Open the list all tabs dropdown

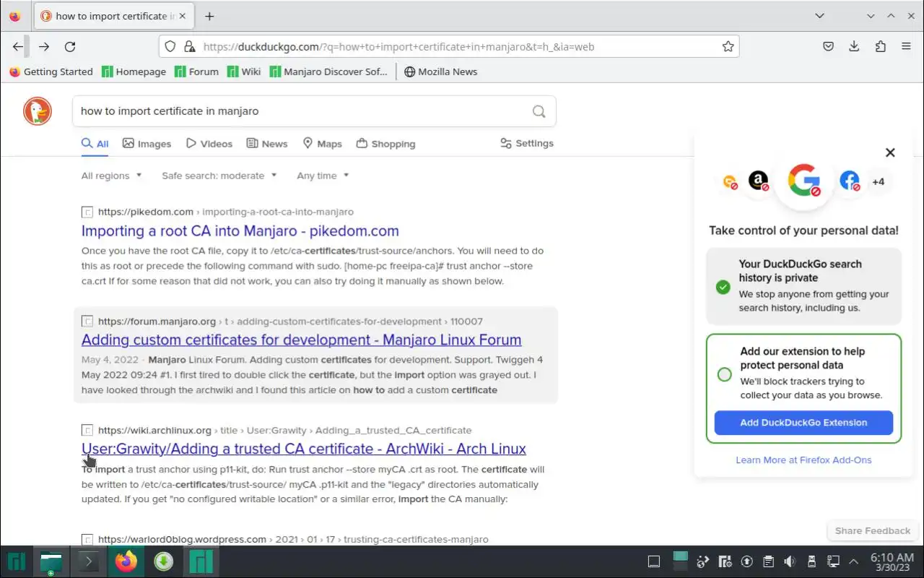coord(819,16)
